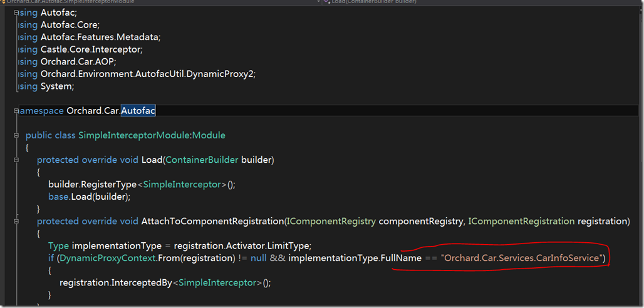Screen dimensions: 644x308
Task: Collapse the AttachToComponentRegistration method outlining block
Action: tap(16, 222)
